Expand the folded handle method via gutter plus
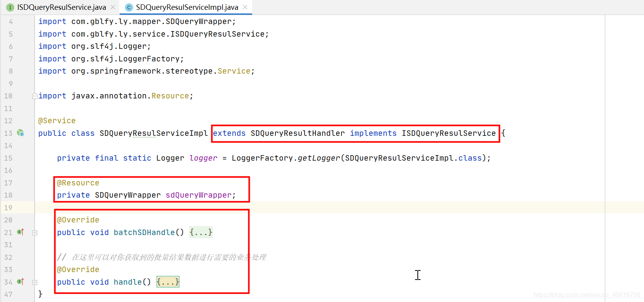644x302 pixels. 35,282
